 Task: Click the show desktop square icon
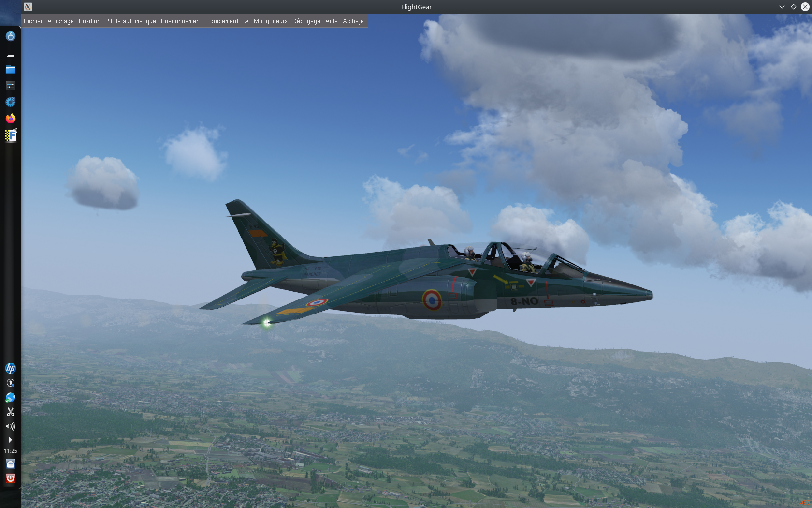pyautogui.click(x=11, y=53)
